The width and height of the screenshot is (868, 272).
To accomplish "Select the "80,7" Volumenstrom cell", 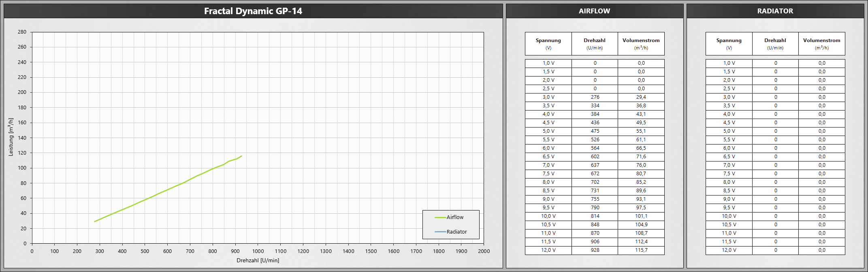I will click(x=641, y=174).
